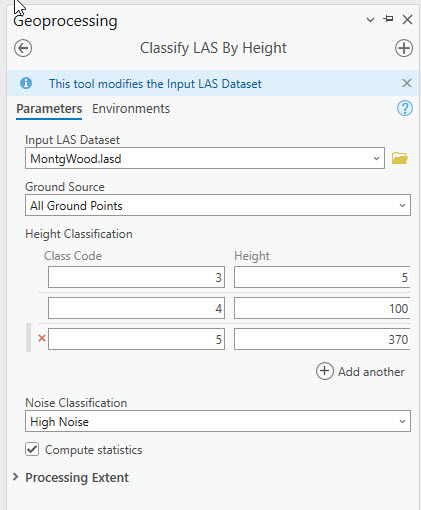This screenshot has height=510, width=421.
Task: Select the Parameters tab
Action: [x=49, y=109]
